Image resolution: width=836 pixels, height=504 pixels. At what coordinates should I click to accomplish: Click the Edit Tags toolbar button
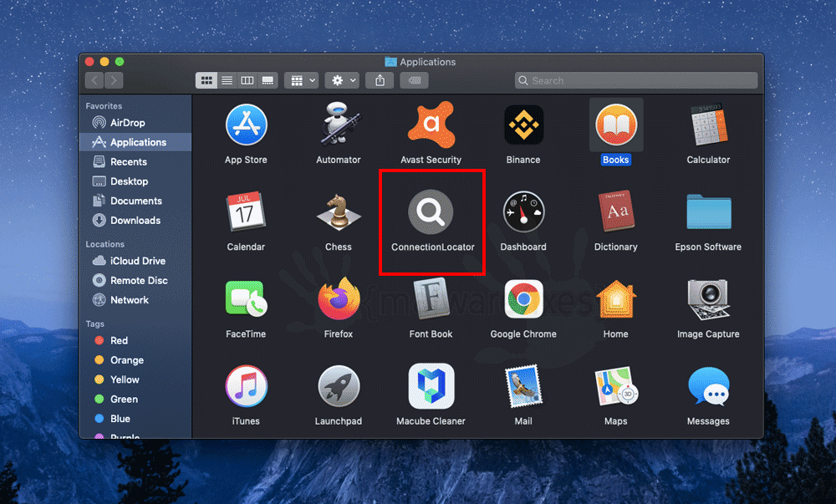pyautogui.click(x=415, y=80)
